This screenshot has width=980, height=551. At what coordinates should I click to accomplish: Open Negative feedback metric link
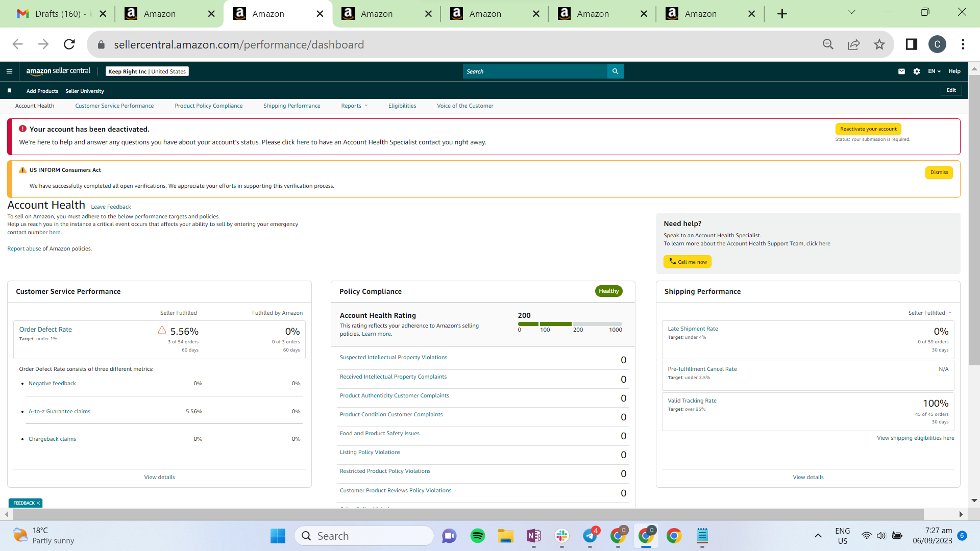pos(52,384)
